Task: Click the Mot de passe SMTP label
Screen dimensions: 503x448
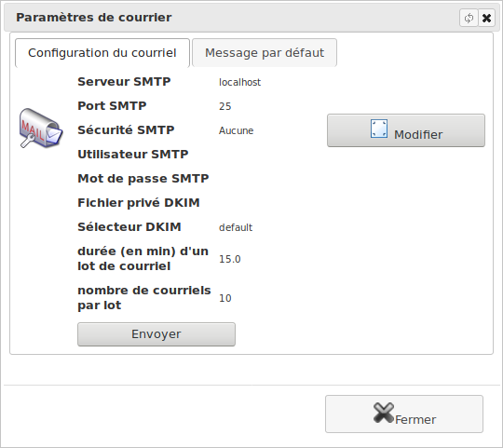Action: click(x=143, y=179)
